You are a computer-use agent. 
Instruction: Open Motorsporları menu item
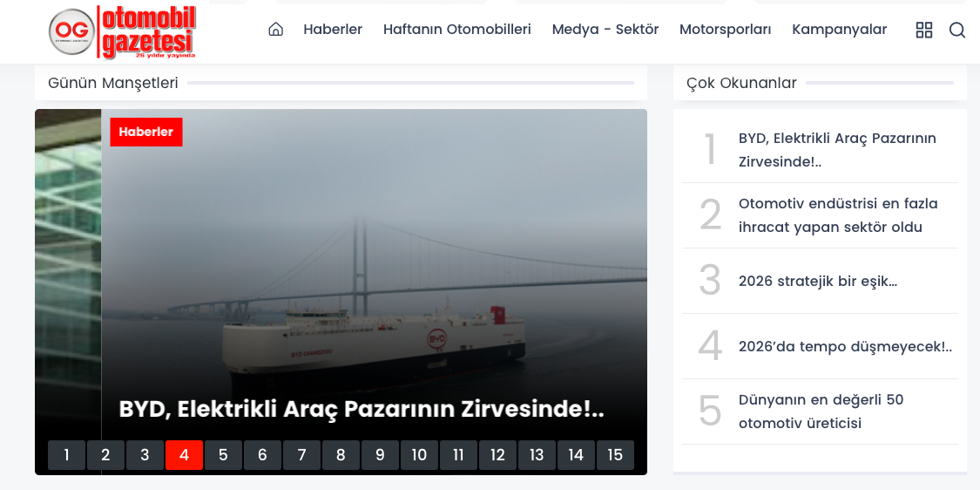[725, 30]
